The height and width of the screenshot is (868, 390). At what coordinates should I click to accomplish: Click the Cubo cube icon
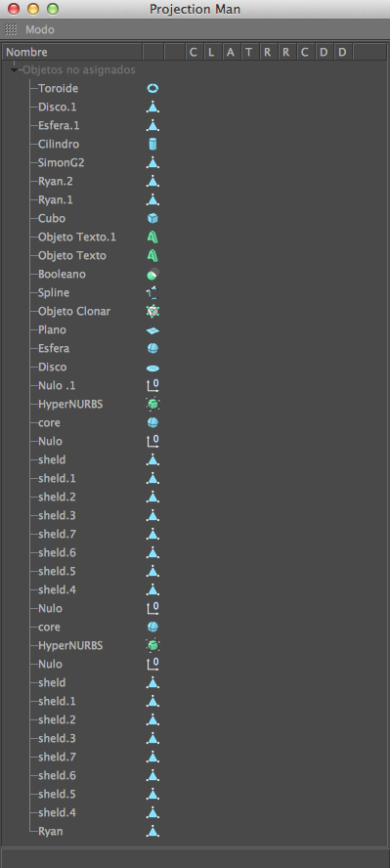153,218
